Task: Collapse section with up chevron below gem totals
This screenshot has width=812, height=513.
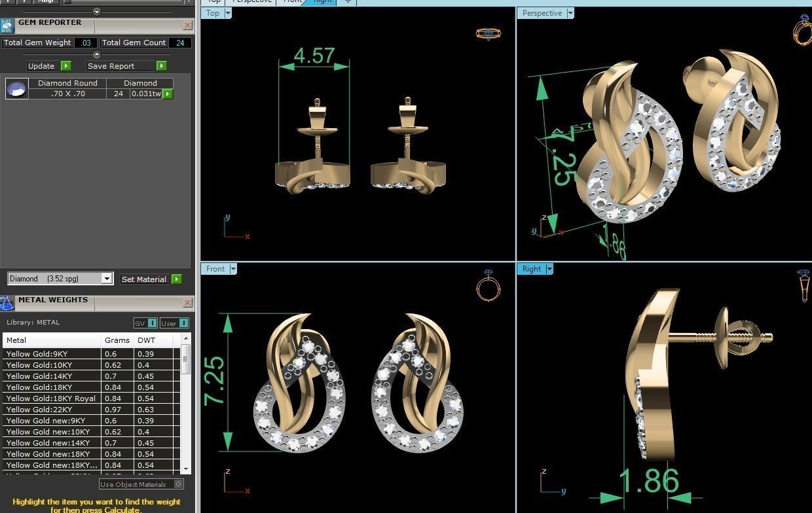Action: click(97, 54)
